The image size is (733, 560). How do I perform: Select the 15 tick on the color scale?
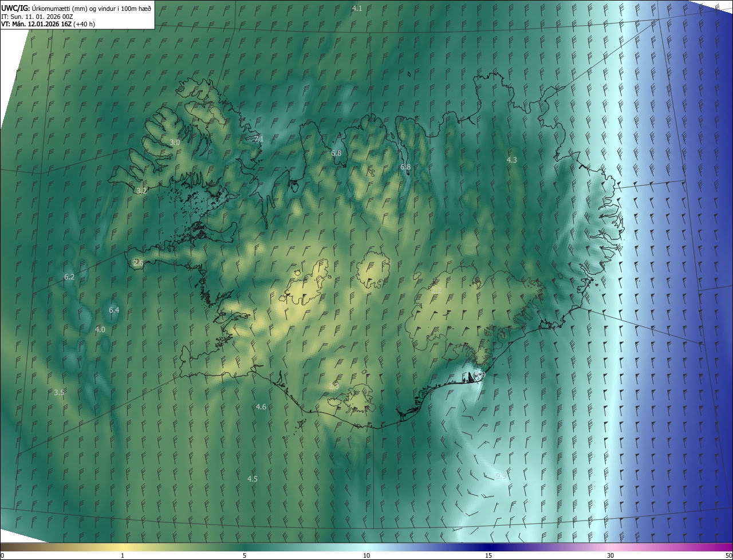coord(488,556)
